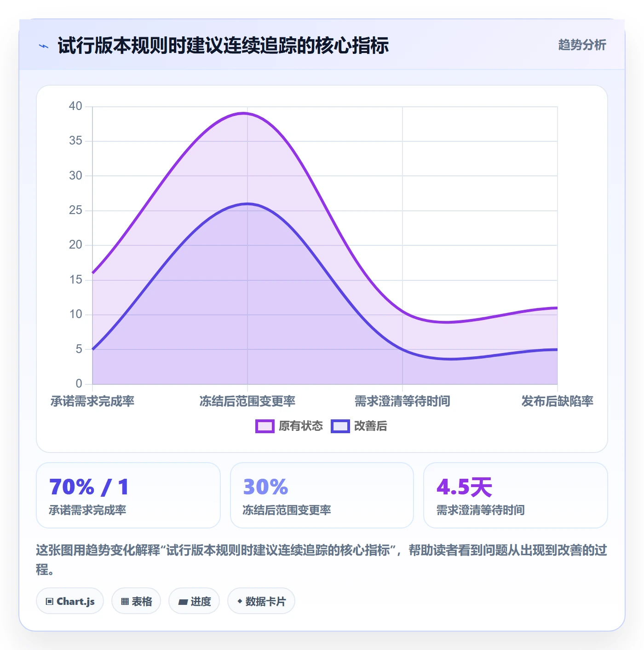Image resolution: width=644 pixels, height=650 pixels.
Task: Toggle the 原有状态 legend swatch
Action: click(264, 426)
